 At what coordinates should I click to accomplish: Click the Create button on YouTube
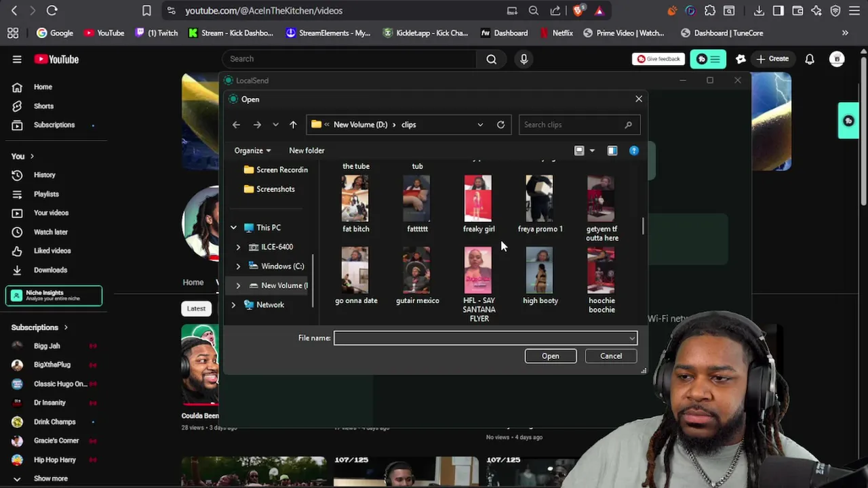click(772, 59)
